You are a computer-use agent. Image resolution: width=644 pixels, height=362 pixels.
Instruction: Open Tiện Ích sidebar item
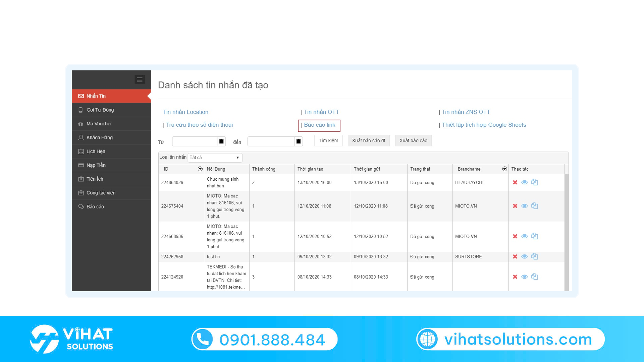coord(111,179)
